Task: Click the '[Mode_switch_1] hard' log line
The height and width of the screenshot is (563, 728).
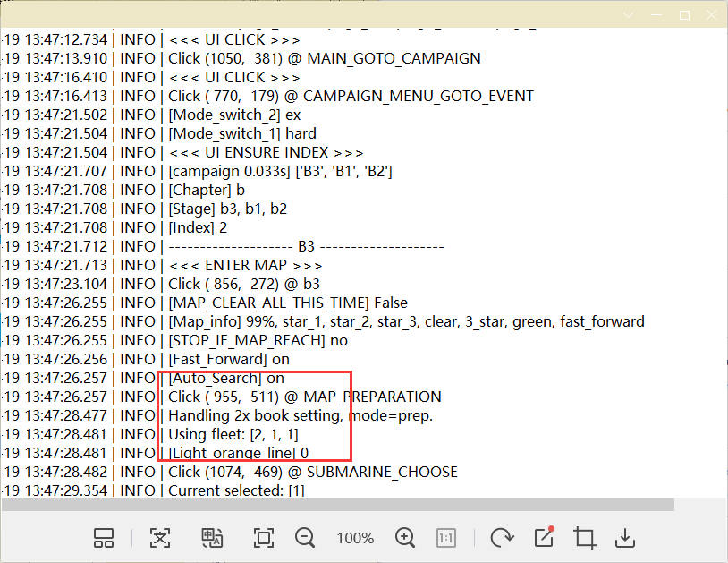Action: pos(241,133)
